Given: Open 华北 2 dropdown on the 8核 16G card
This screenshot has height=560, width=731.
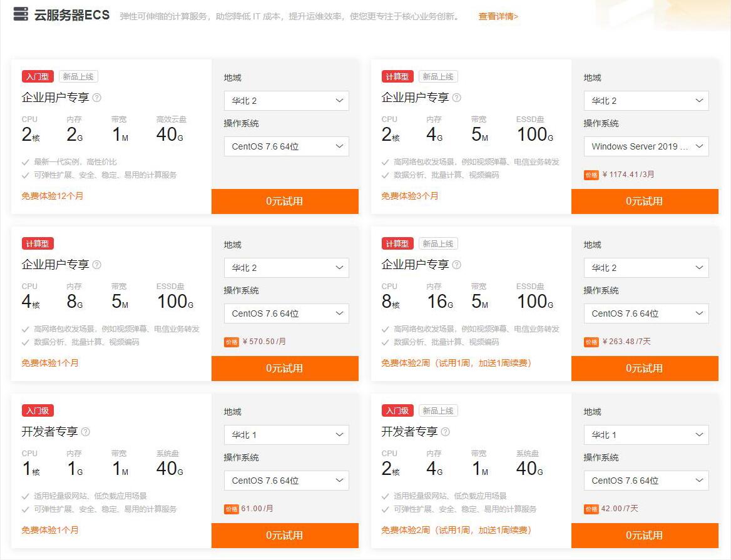Looking at the screenshot, I should [x=646, y=268].
